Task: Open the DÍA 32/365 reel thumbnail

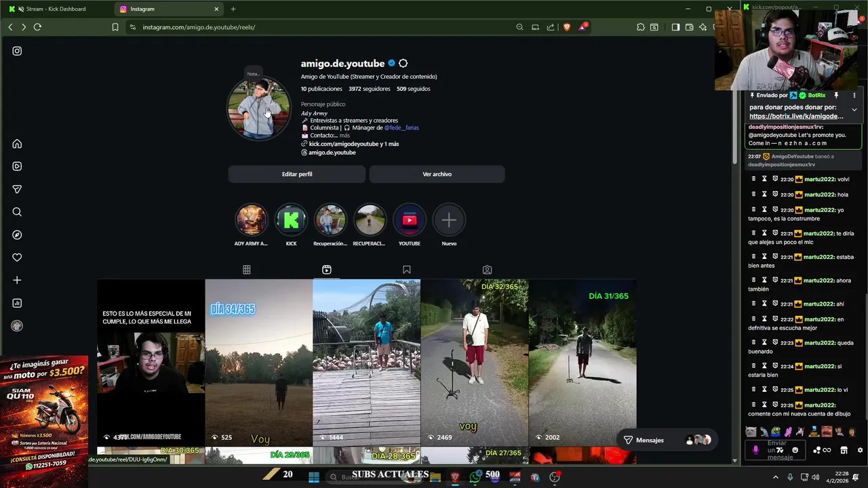Action: click(x=474, y=363)
